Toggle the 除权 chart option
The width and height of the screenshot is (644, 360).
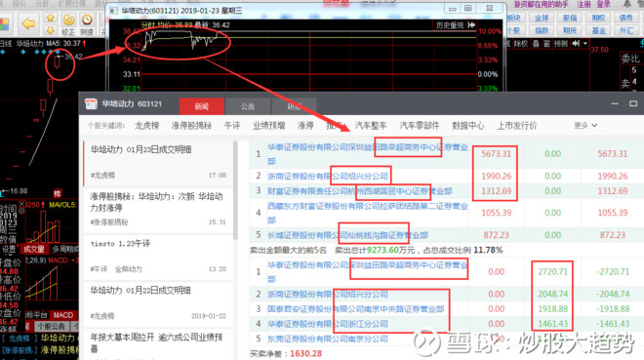(521, 43)
